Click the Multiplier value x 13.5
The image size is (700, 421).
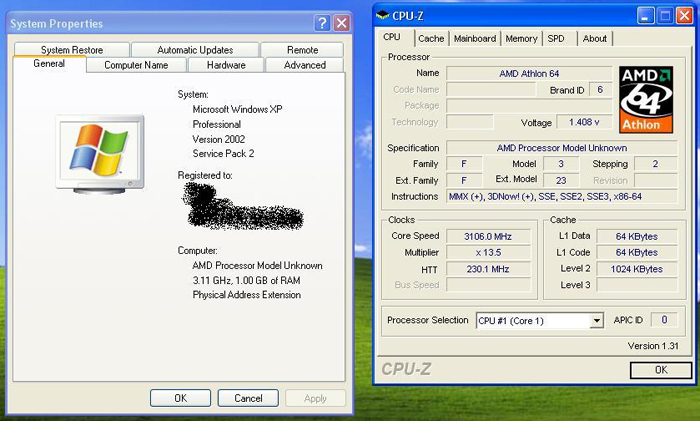488,253
